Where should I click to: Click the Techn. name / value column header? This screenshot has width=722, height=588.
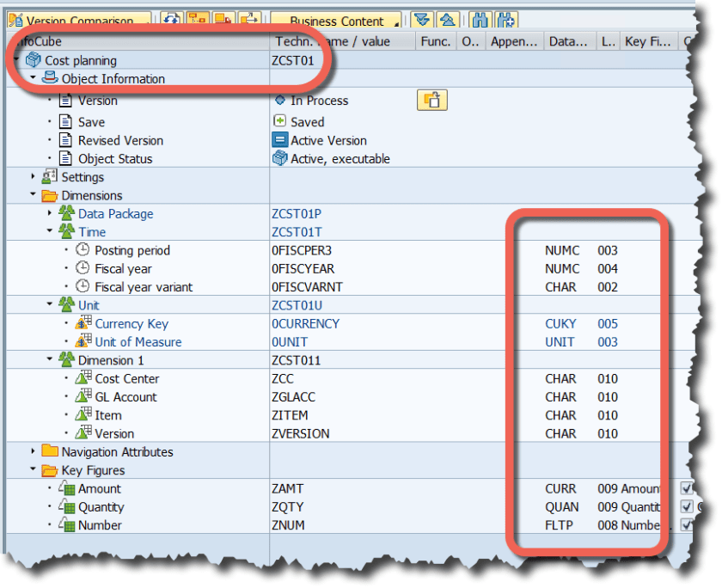(333, 41)
